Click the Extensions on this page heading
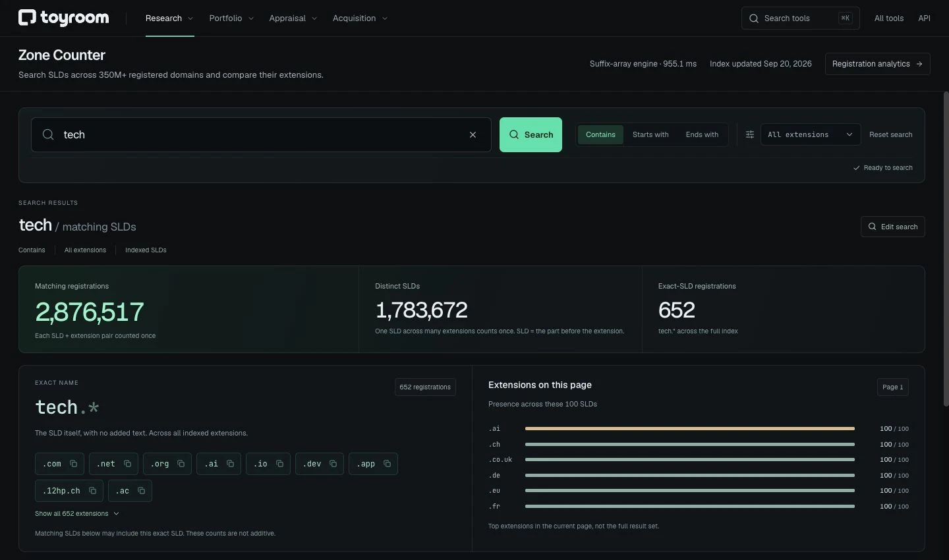The height and width of the screenshot is (560, 949). (x=540, y=385)
